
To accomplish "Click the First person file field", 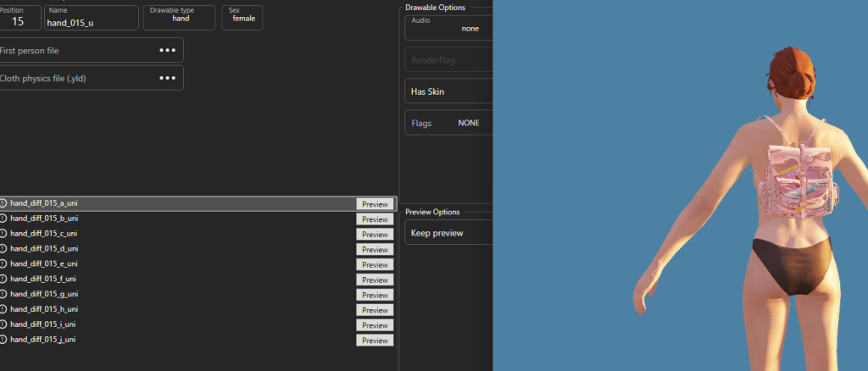I will coord(92,50).
